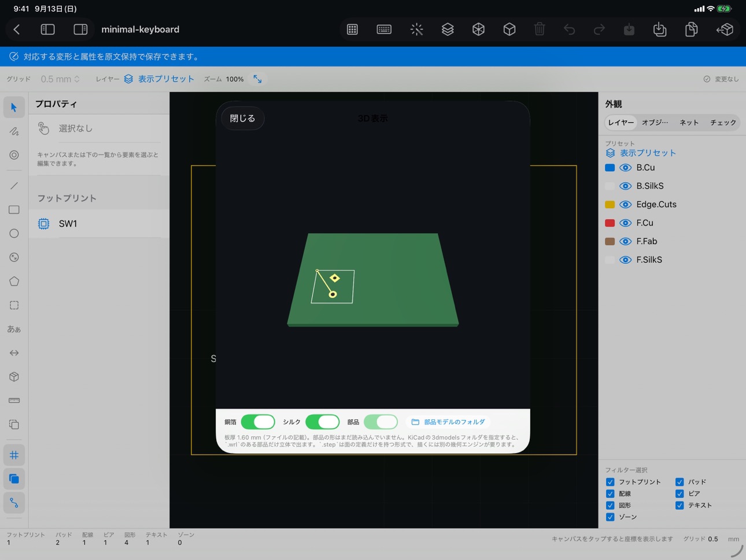Click the zoom-to-fit diagonal arrows icon
The height and width of the screenshot is (560, 746).
click(x=257, y=79)
